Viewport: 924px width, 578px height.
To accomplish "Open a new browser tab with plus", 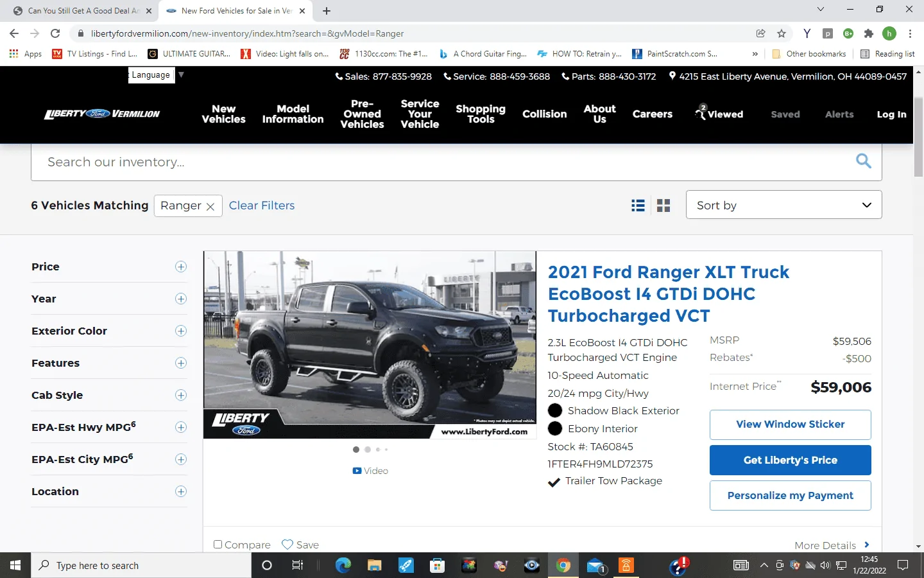I will pos(327,11).
